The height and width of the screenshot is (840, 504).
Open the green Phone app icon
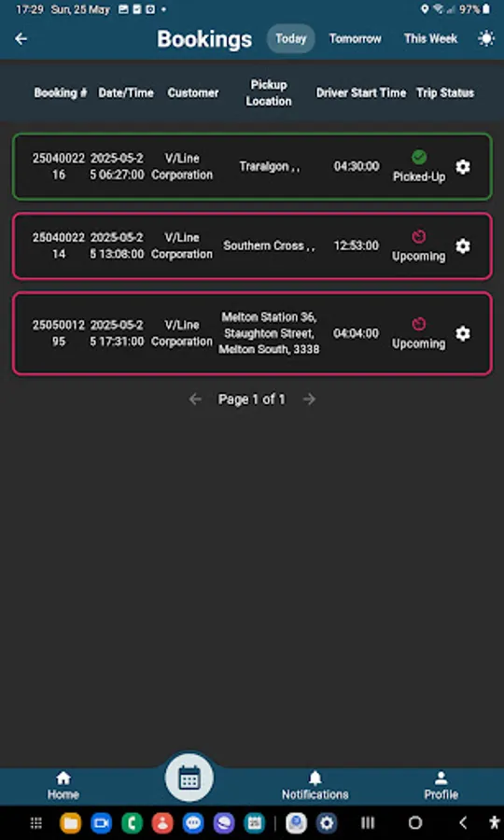tap(132, 823)
